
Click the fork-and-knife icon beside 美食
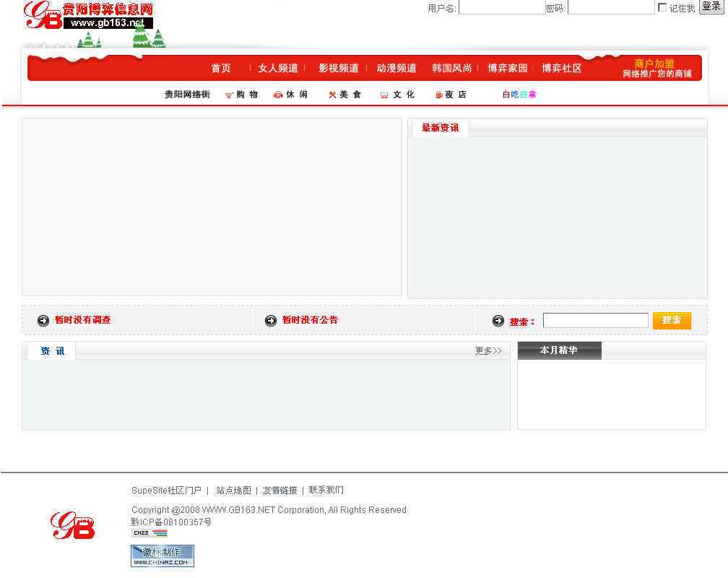click(x=332, y=95)
